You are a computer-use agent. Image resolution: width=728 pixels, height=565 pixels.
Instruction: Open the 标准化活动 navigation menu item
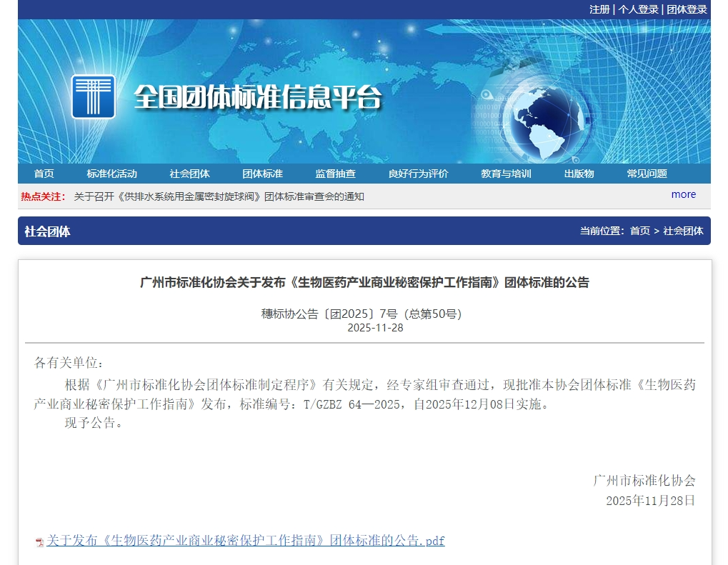pos(111,174)
